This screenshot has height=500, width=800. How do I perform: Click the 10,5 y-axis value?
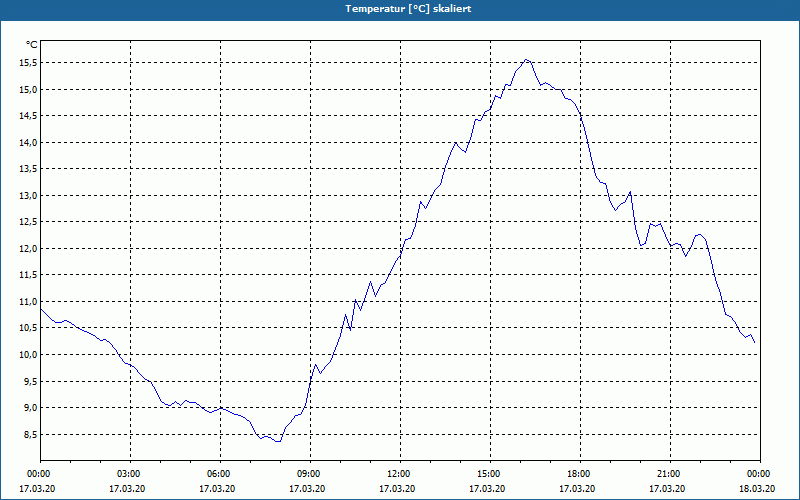(28, 328)
